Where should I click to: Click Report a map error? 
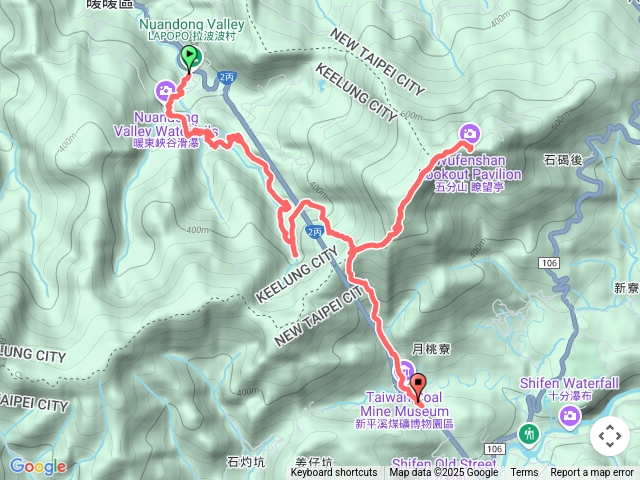tap(591, 473)
